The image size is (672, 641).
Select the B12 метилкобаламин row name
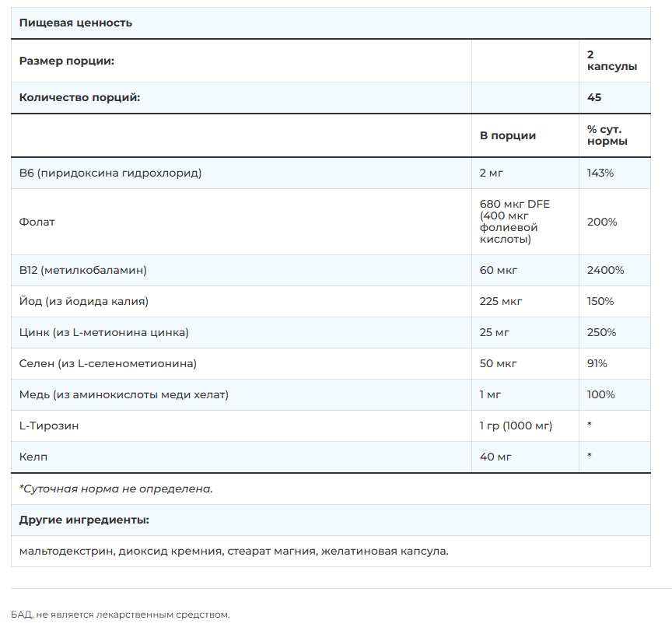82,270
